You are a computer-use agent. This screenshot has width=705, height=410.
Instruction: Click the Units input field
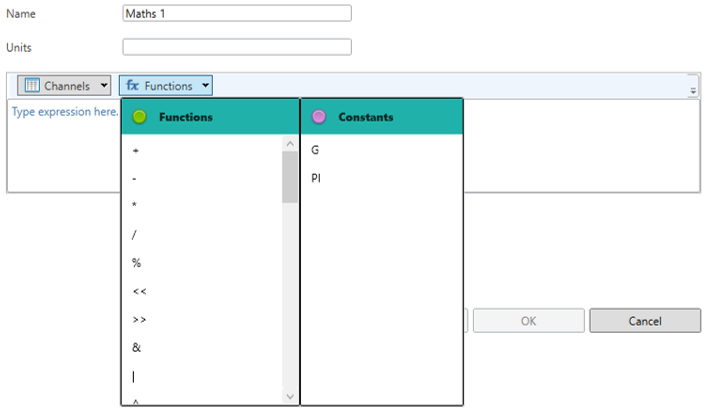(237, 47)
